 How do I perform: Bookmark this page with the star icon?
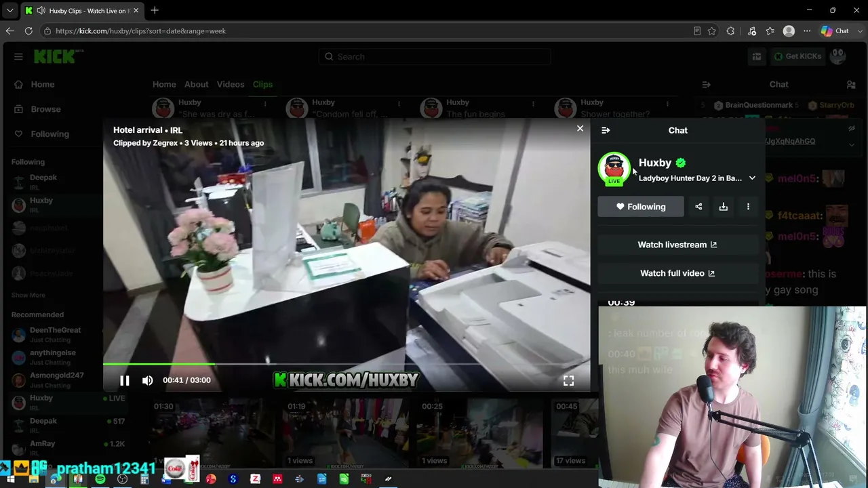pos(711,31)
